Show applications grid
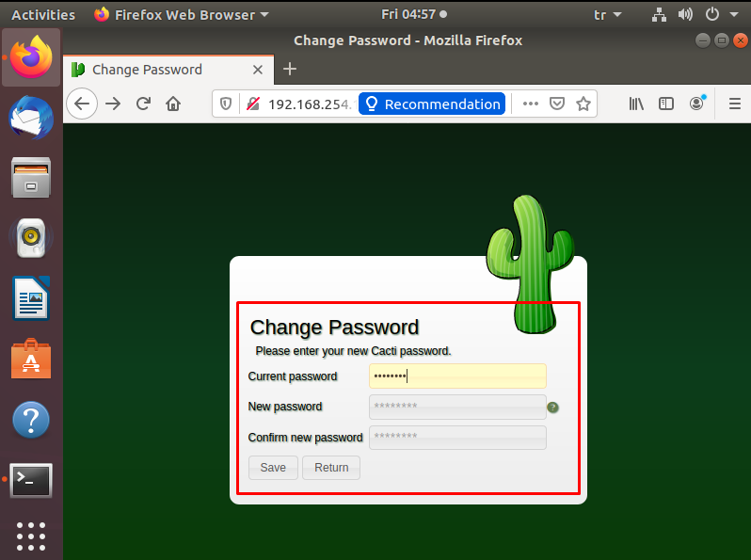 point(31,536)
